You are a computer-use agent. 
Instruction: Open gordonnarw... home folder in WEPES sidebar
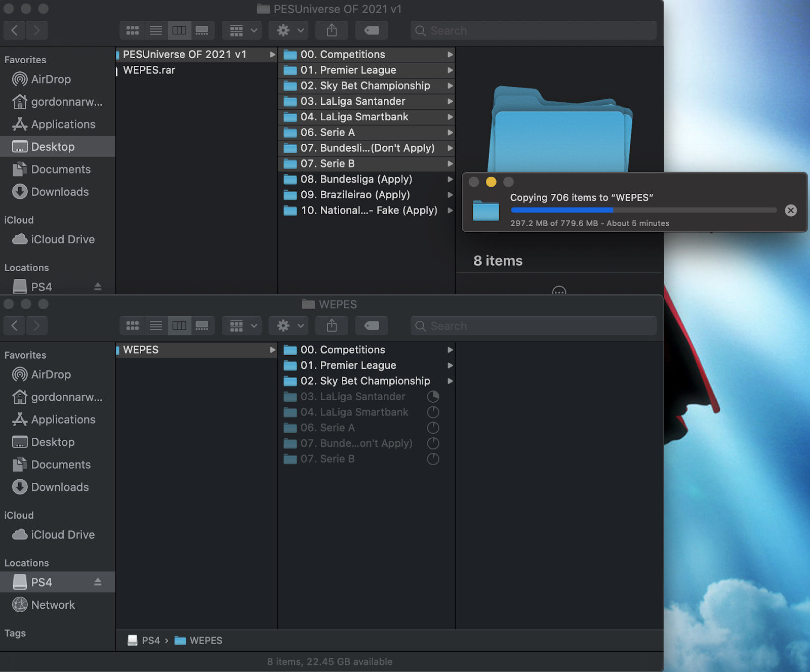tap(58, 397)
